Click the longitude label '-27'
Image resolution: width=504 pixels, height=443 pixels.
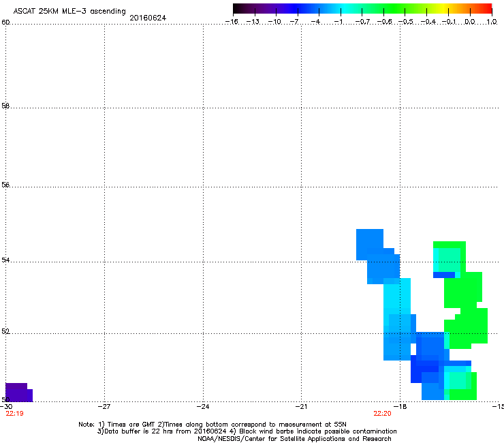click(104, 406)
